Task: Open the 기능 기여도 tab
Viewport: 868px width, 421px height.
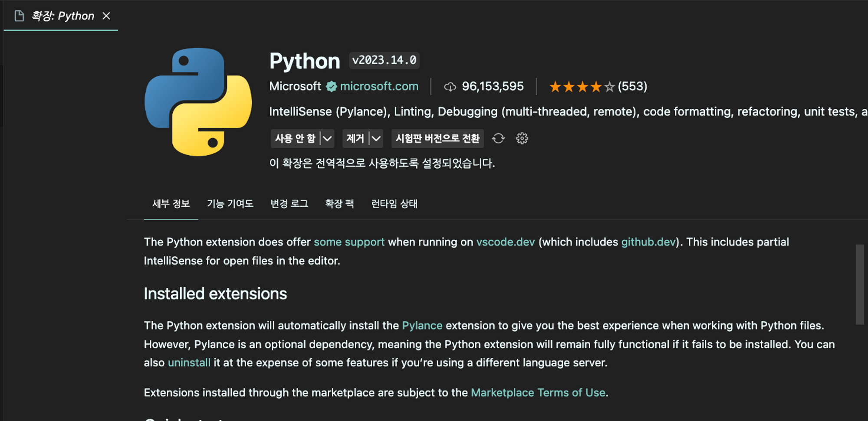Action: [x=230, y=204]
